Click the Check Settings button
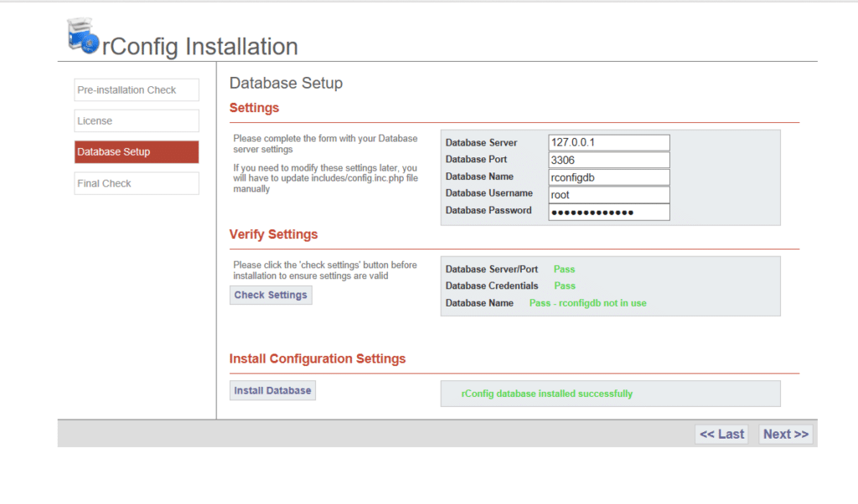 pos(271,296)
